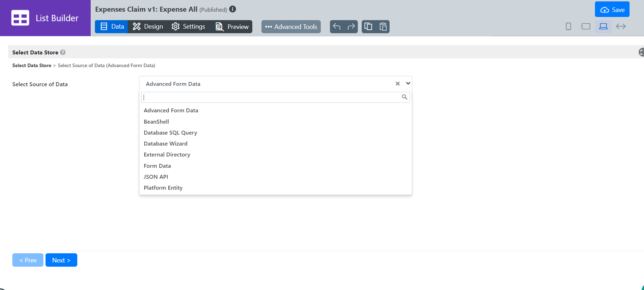Switch to tablet view
The image size is (644, 290).
pos(586,26)
